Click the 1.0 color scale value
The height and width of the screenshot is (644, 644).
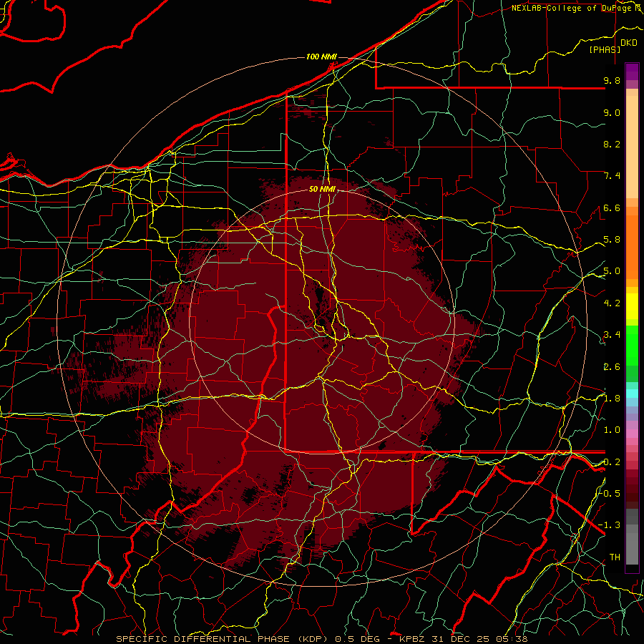tap(612, 430)
